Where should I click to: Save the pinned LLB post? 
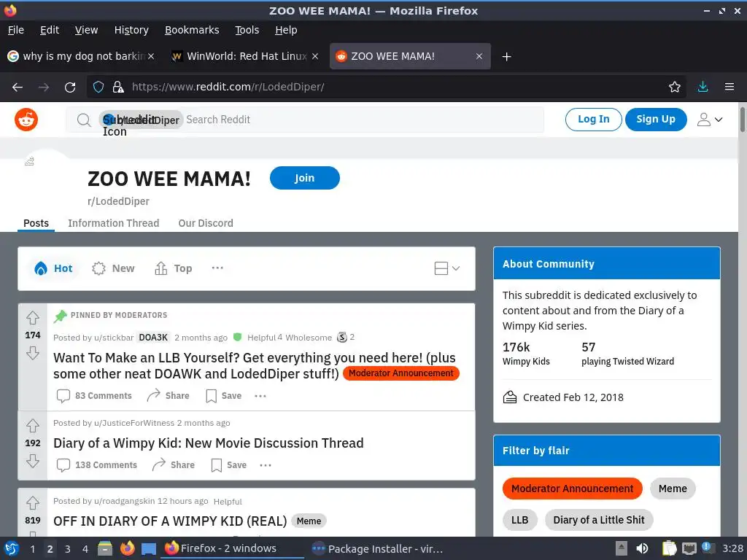[x=223, y=396]
